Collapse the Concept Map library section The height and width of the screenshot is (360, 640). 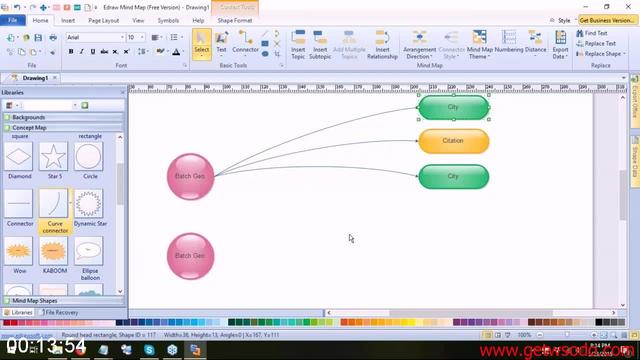(63, 128)
